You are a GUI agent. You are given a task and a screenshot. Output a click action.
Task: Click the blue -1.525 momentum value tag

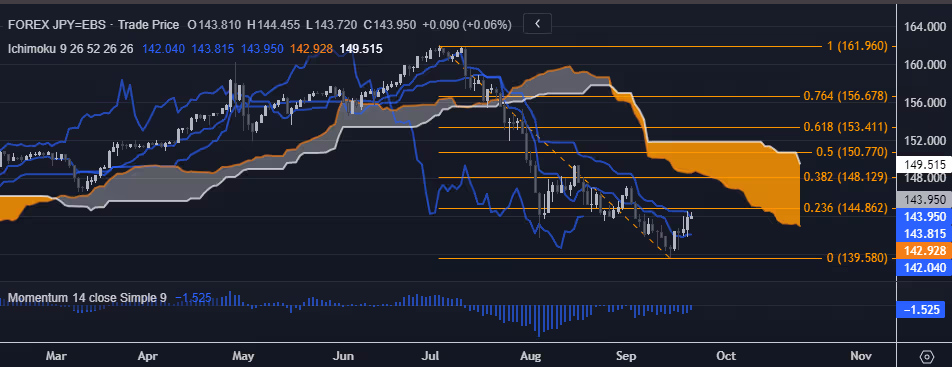pyautogui.click(x=923, y=309)
